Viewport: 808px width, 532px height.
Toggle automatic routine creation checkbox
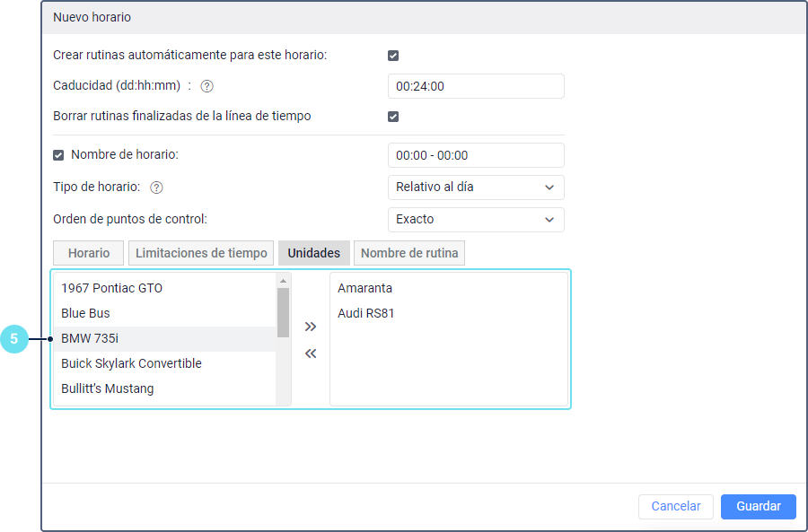(x=393, y=56)
